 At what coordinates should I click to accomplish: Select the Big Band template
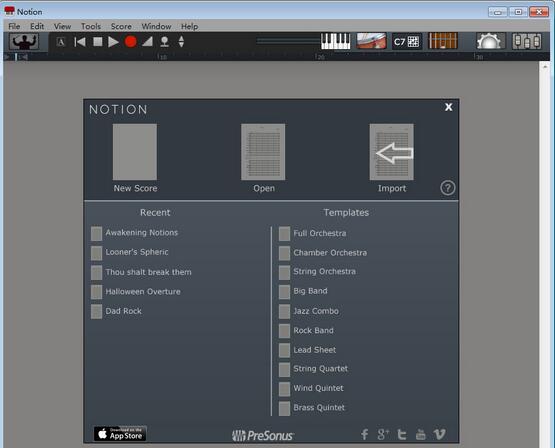(x=303, y=292)
